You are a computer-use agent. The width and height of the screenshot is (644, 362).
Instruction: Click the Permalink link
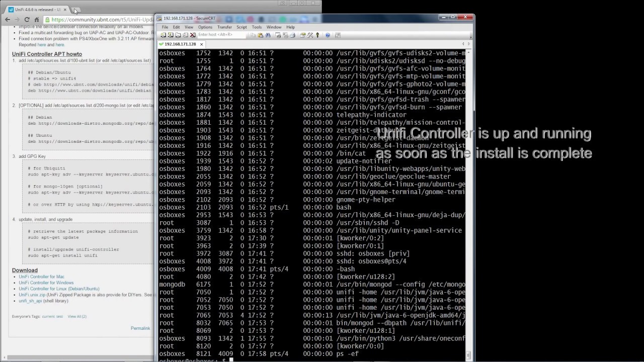[140, 328]
